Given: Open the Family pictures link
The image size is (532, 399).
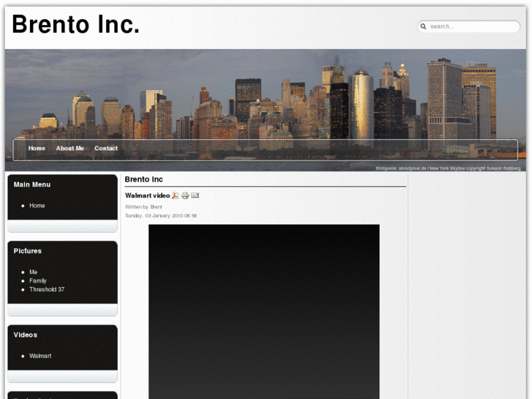Looking at the screenshot, I should pyautogui.click(x=37, y=281).
